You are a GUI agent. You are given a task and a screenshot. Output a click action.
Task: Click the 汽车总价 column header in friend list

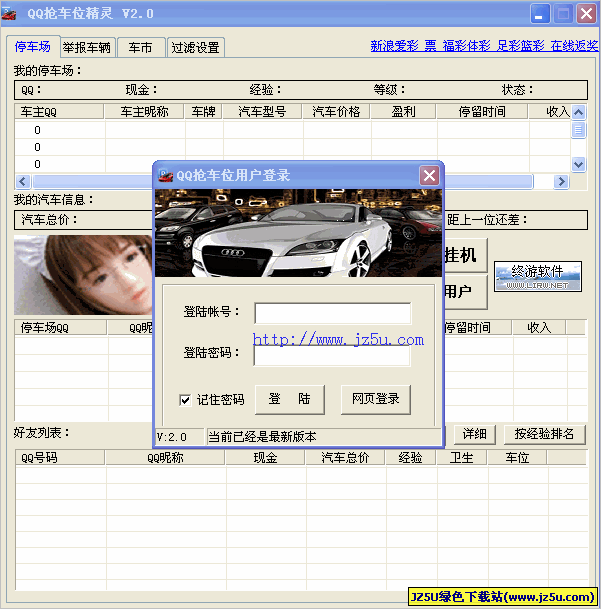coord(345,458)
